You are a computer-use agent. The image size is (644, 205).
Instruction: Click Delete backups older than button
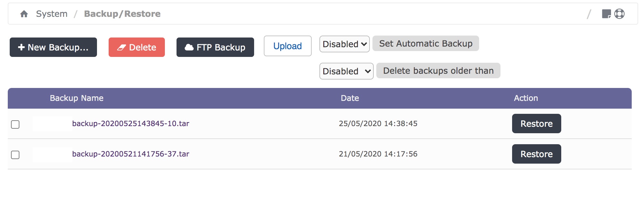(438, 71)
